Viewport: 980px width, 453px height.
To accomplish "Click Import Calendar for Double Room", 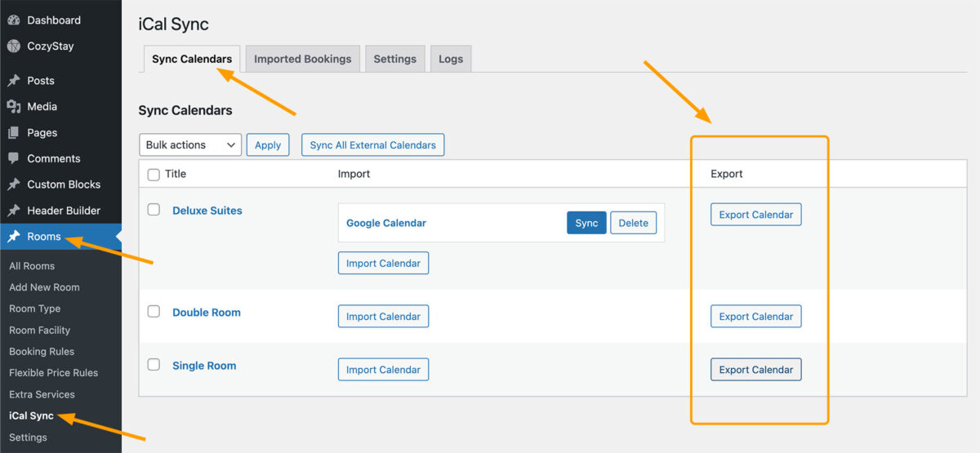I will [x=383, y=316].
